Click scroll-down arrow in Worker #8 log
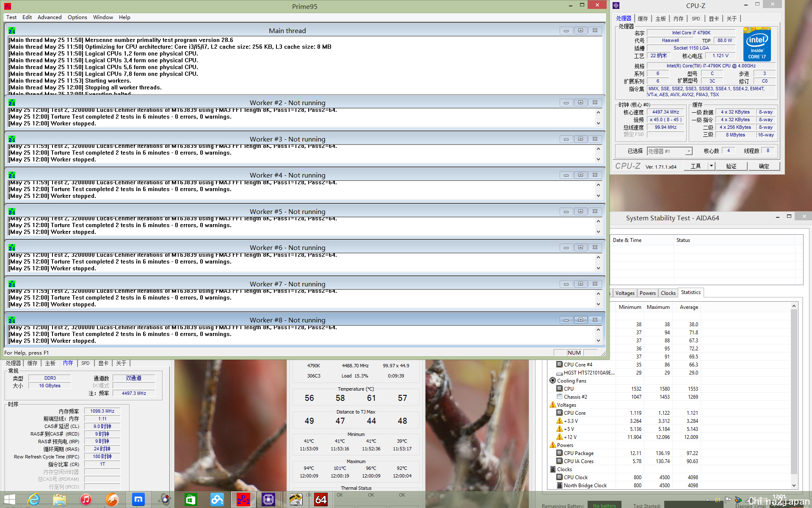Viewport: 812px width, 508px height. tap(598, 341)
